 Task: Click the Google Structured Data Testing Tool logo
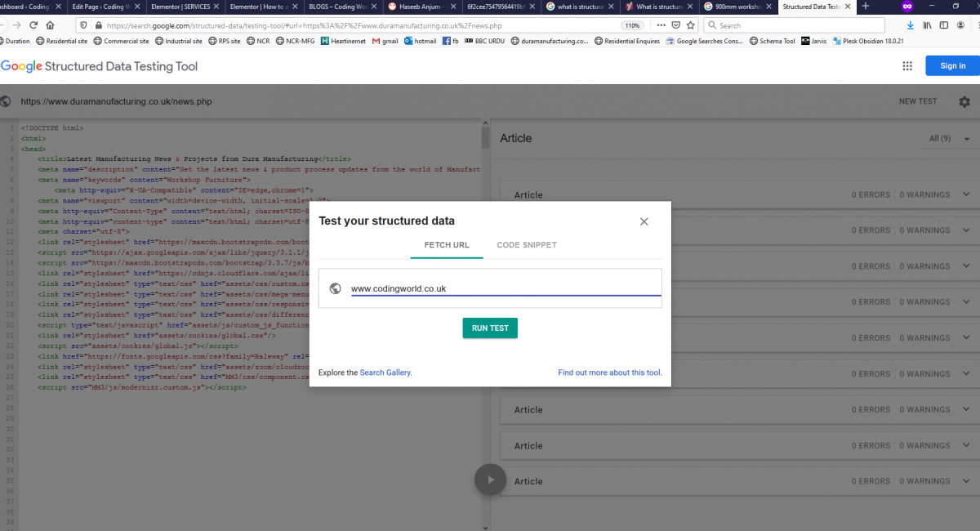click(x=100, y=66)
